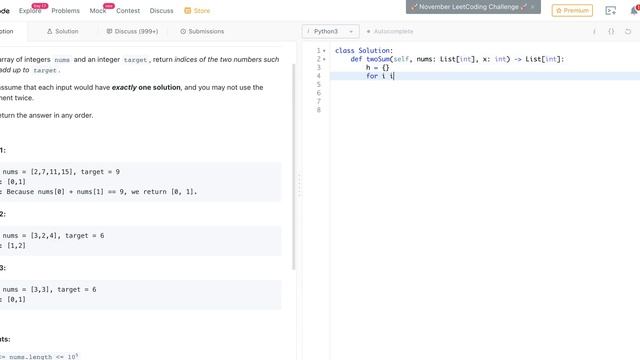Collapse the def twoSum fold arrow
This screenshot has height=360, width=640.
tap(324, 59)
